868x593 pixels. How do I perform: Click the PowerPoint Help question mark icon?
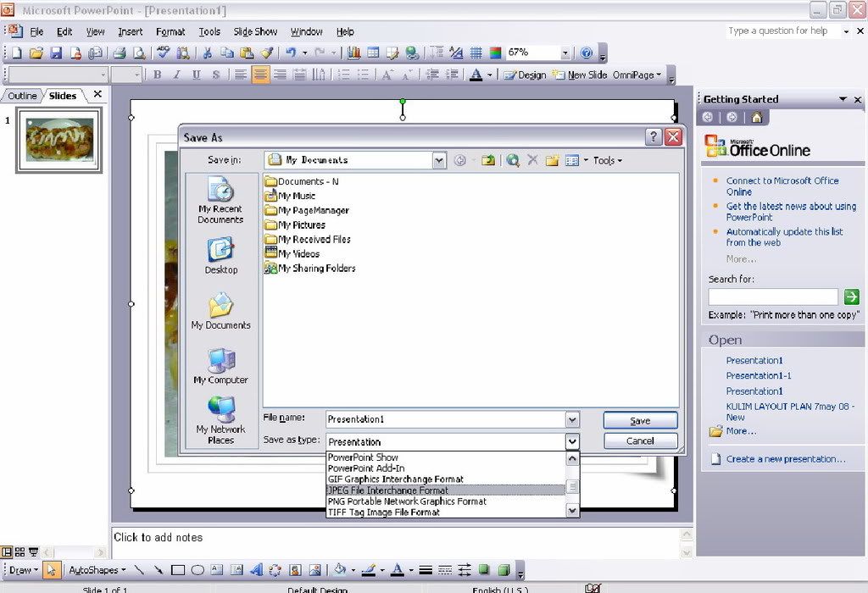(587, 53)
